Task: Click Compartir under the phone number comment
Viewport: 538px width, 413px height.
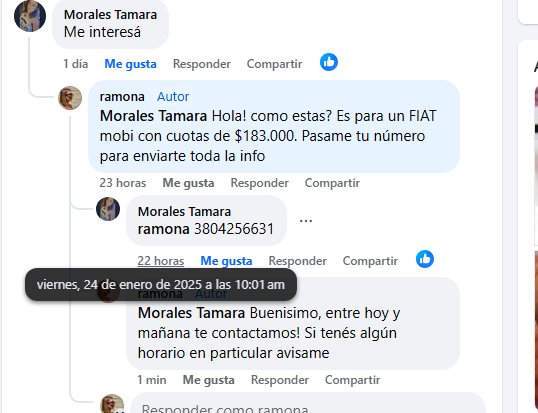Action: pyautogui.click(x=370, y=261)
